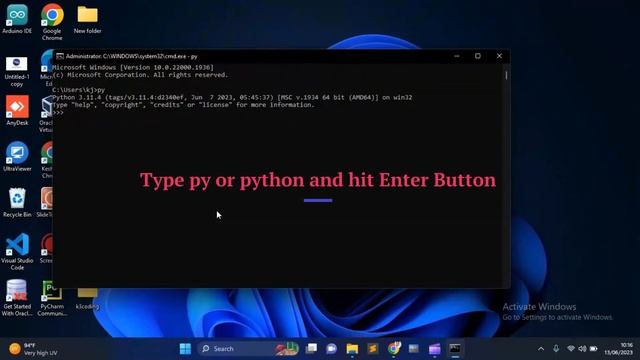This screenshot has height=360, width=640.
Task: Select the partly hidden Oracle VirtualBox desktop icon
Action: 46,114
